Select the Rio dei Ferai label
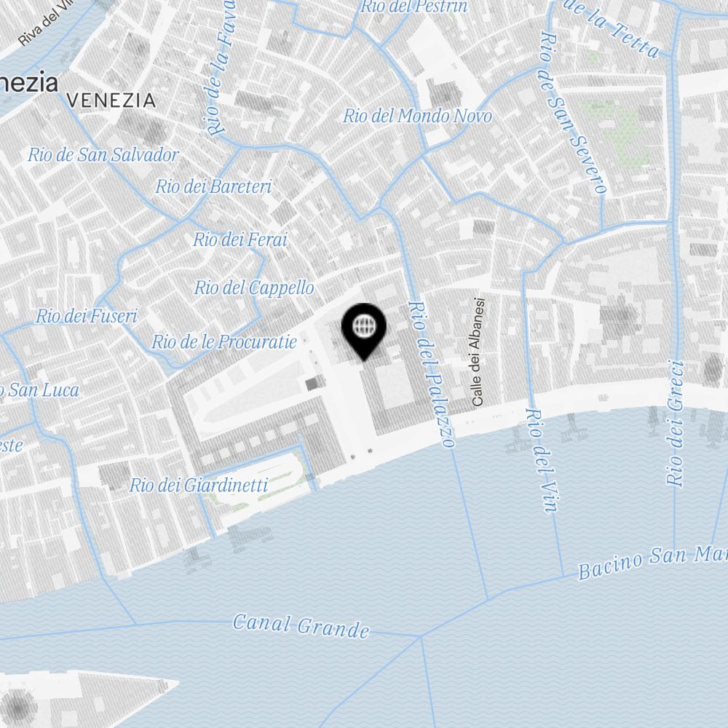Viewport: 728px width, 728px height. [x=240, y=240]
